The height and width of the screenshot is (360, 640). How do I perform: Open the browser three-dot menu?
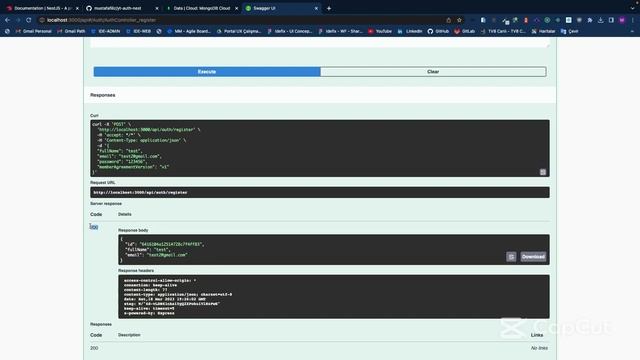click(633, 20)
